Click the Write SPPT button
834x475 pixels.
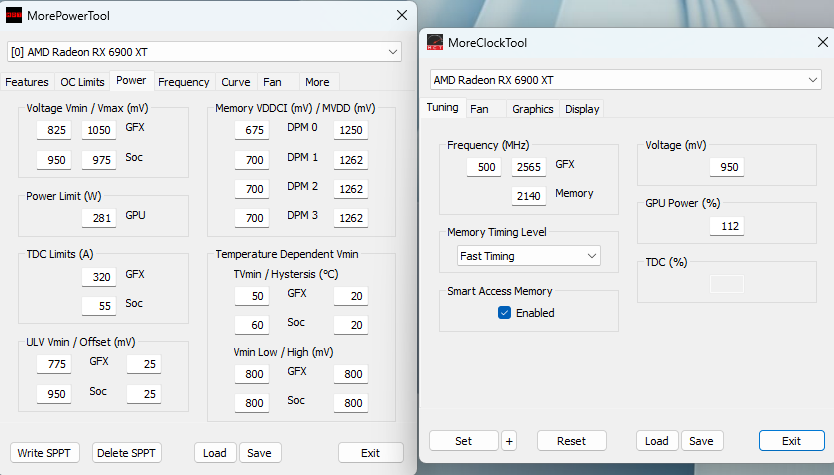point(44,453)
